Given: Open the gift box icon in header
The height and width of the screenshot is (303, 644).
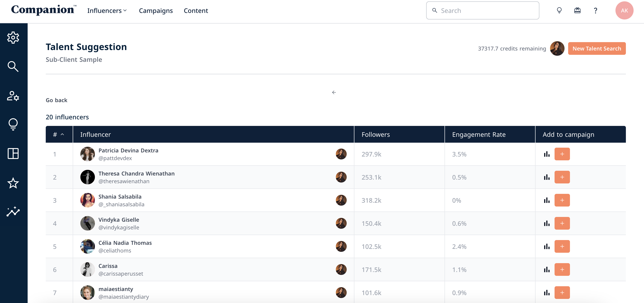Looking at the screenshot, I should pos(577,10).
